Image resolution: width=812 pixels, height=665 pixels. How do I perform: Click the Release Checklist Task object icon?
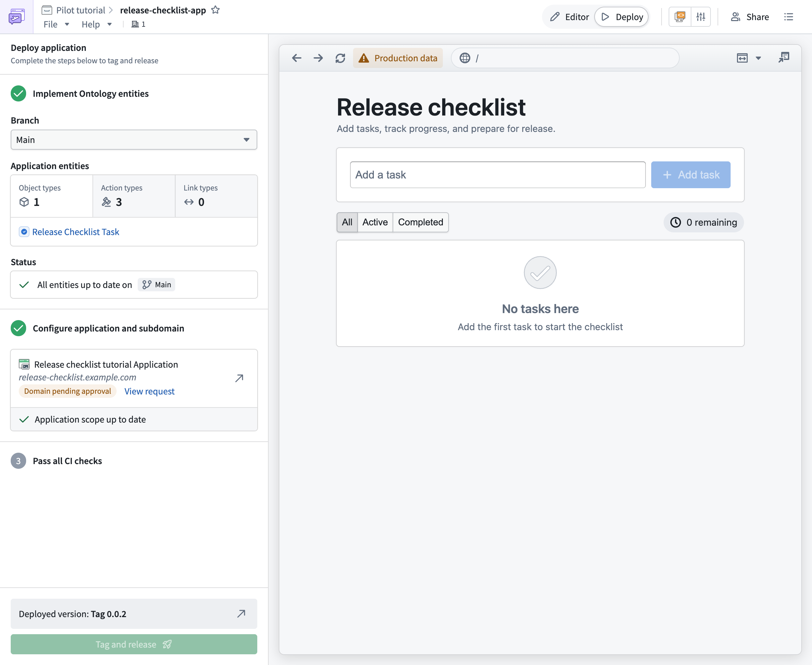(x=24, y=232)
